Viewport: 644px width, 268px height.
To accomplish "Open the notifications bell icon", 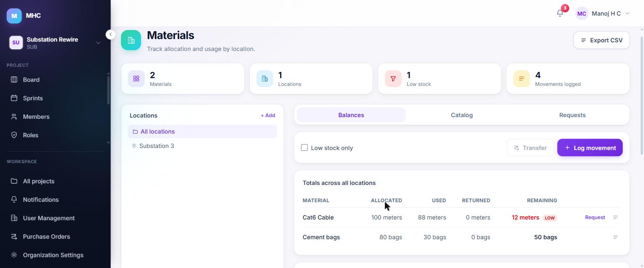I will (560, 14).
